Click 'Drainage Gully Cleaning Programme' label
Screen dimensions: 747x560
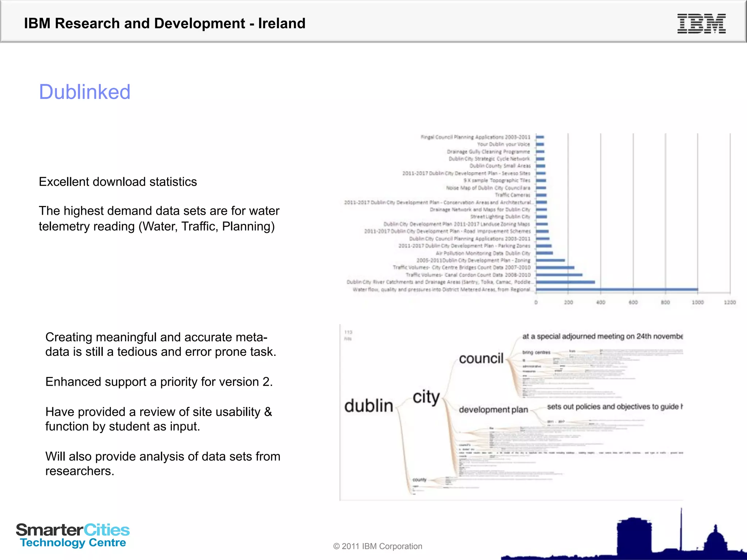click(488, 152)
